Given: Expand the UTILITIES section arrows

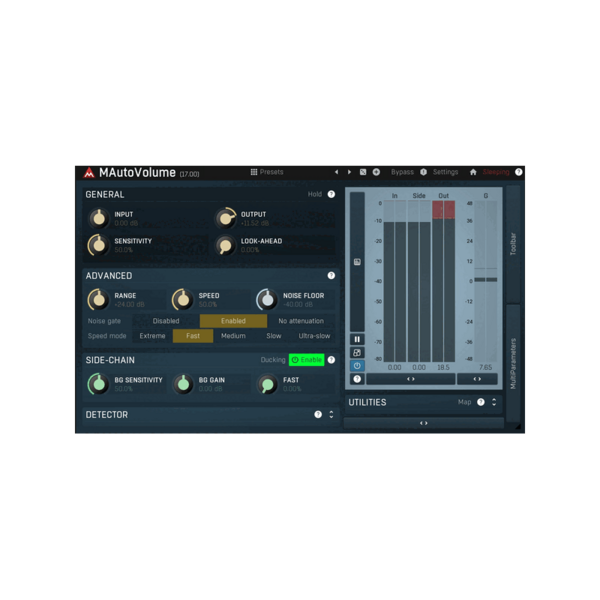Looking at the screenshot, I should pos(494,402).
